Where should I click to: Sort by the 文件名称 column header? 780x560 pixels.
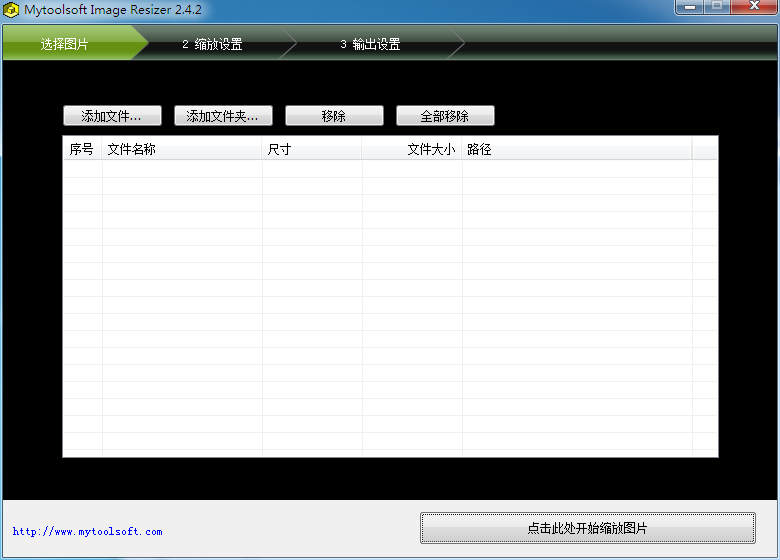tap(182, 149)
